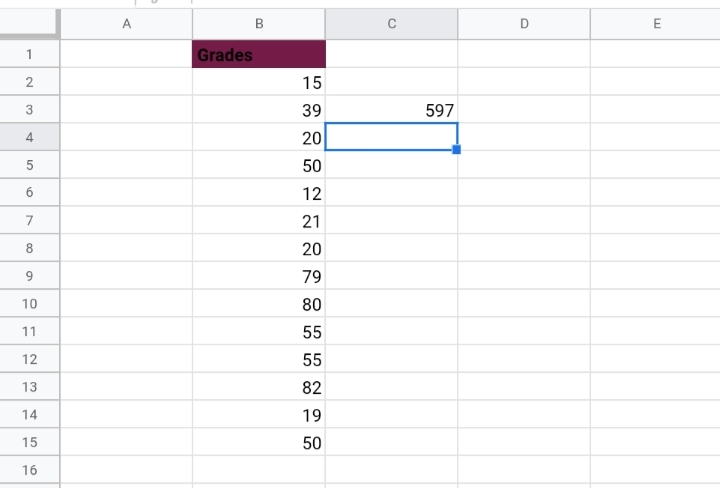Click the cell with value 79
Image resolution: width=720 pixels, height=488 pixels.
click(x=259, y=276)
